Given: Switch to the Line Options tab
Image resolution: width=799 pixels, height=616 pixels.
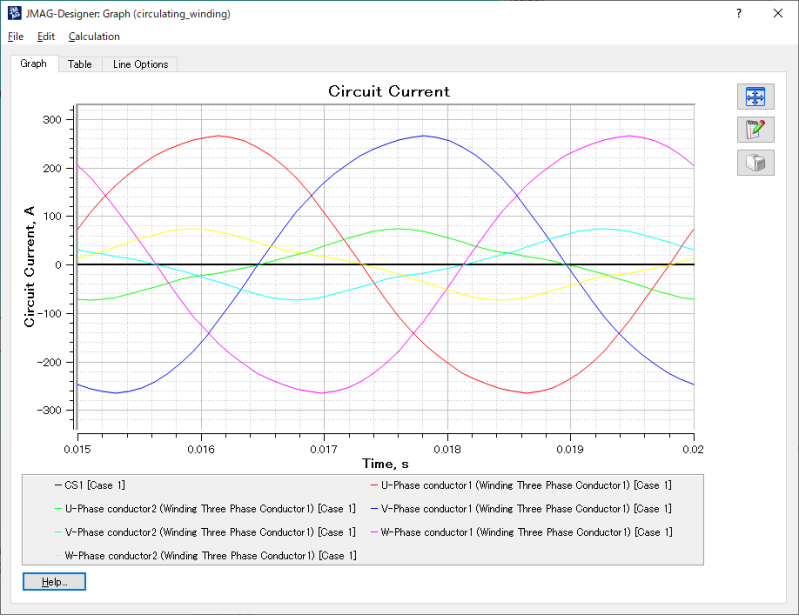Looking at the screenshot, I should (x=140, y=64).
